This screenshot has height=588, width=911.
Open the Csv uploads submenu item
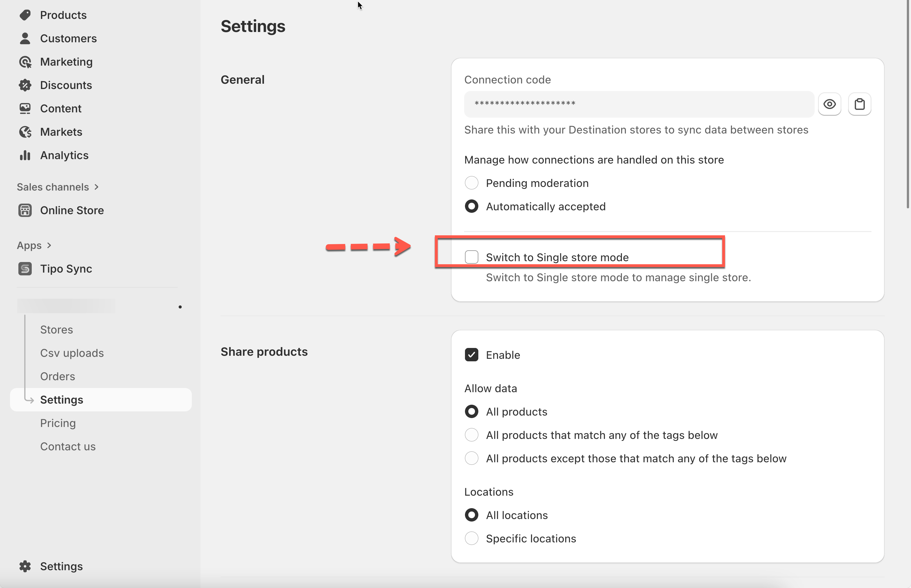[x=72, y=353]
